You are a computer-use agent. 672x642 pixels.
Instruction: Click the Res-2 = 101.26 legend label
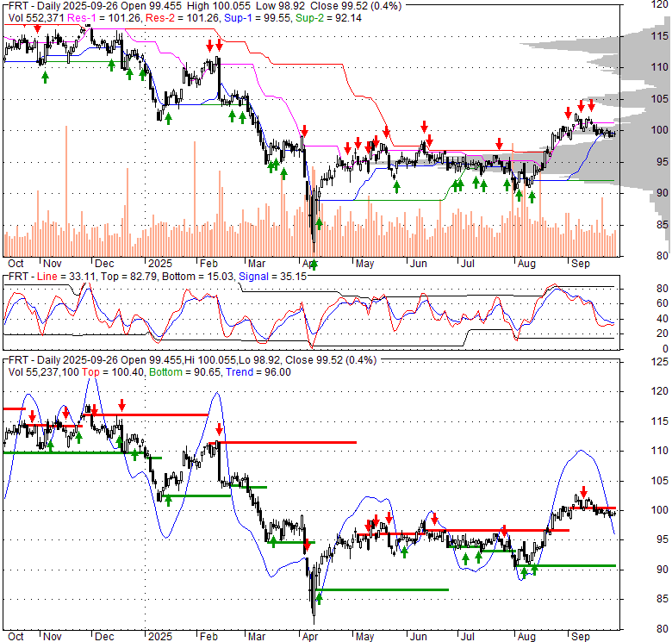click(x=183, y=18)
